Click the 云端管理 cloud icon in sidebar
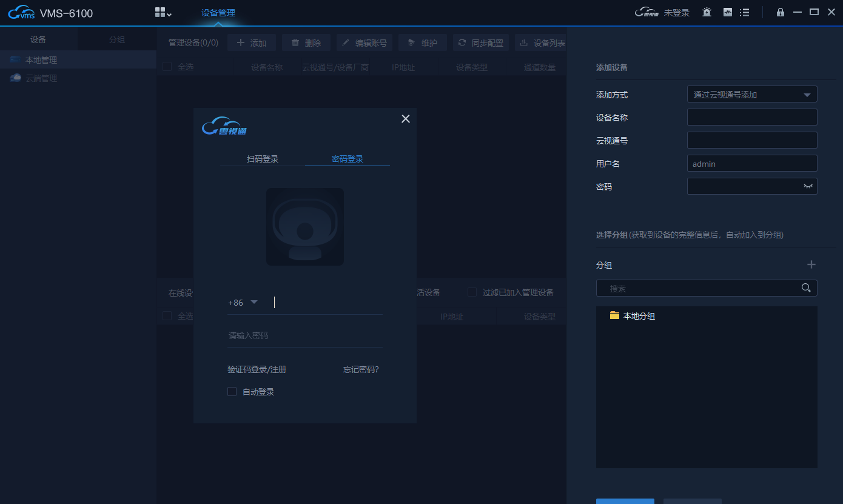The image size is (843, 504). pyautogui.click(x=16, y=78)
